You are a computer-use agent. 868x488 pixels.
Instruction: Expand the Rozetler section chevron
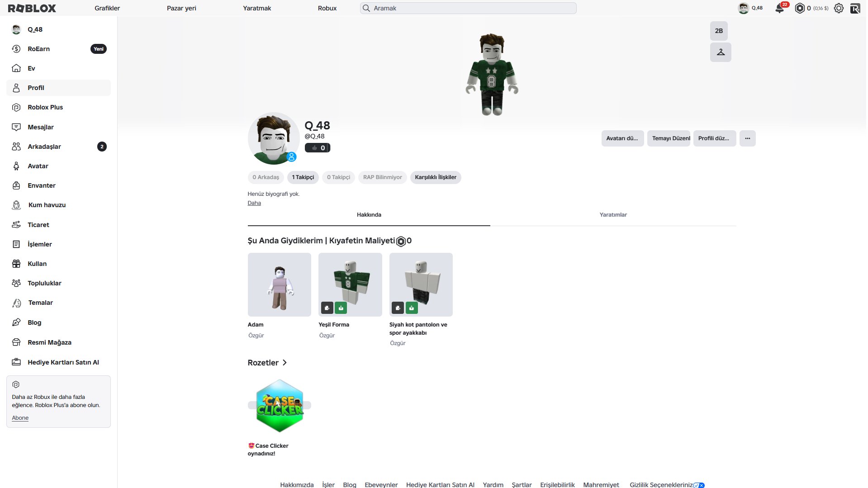285,363
